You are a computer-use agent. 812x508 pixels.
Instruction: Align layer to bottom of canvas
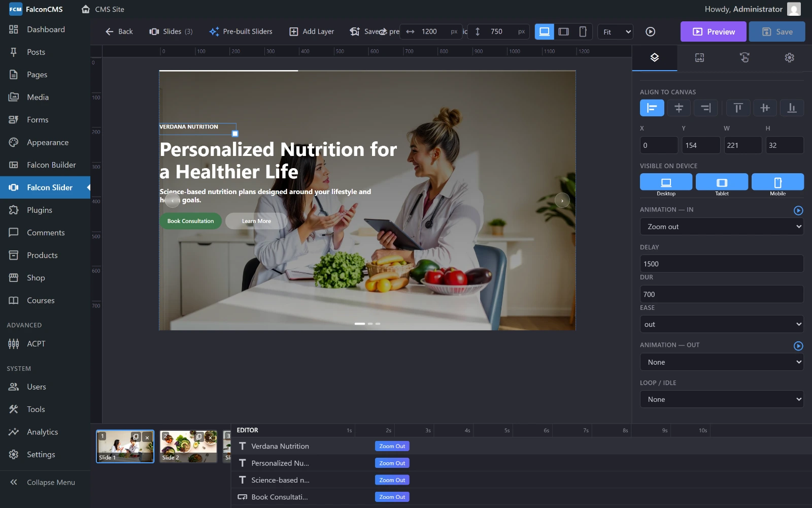(x=792, y=108)
